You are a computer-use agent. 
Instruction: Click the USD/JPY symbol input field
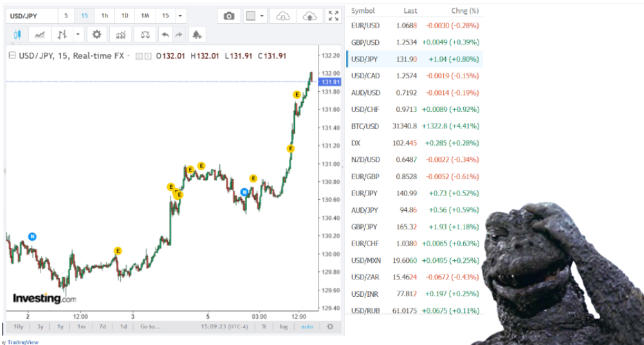coord(32,16)
